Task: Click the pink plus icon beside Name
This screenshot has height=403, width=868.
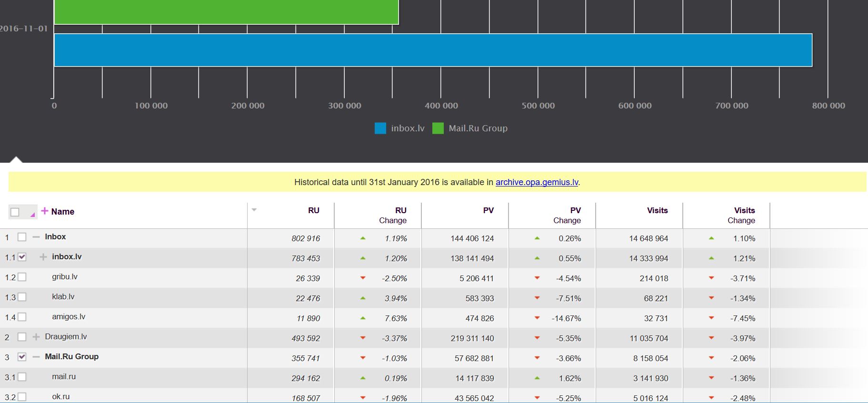Action: (45, 211)
